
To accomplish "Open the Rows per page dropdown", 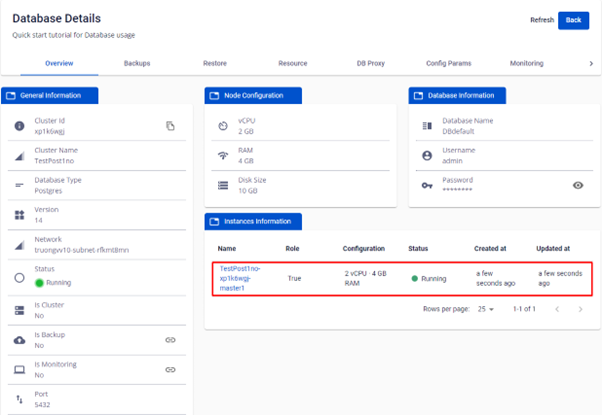I will click(486, 310).
